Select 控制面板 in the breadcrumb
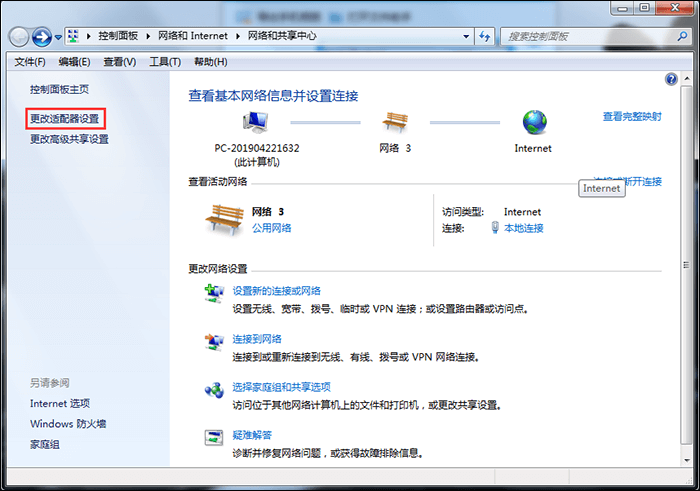The height and width of the screenshot is (491, 700). [x=118, y=36]
